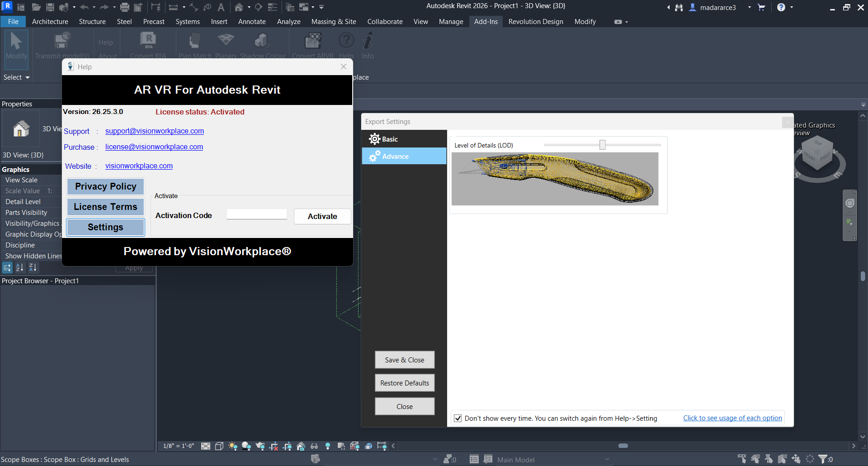Click Temporary Hide/Isolate glasses icon
The width and height of the screenshot is (868, 466).
click(x=314, y=446)
